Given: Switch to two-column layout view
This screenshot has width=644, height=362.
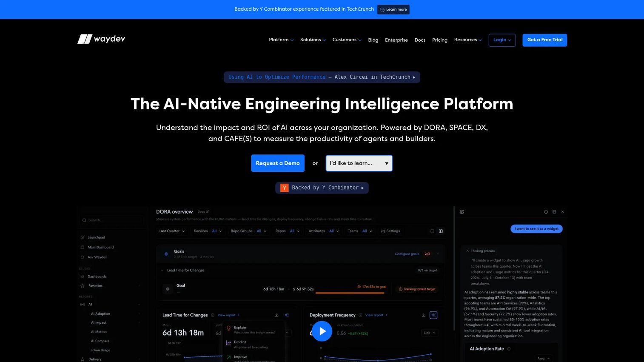Looking at the screenshot, I should [x=441, y=231].
